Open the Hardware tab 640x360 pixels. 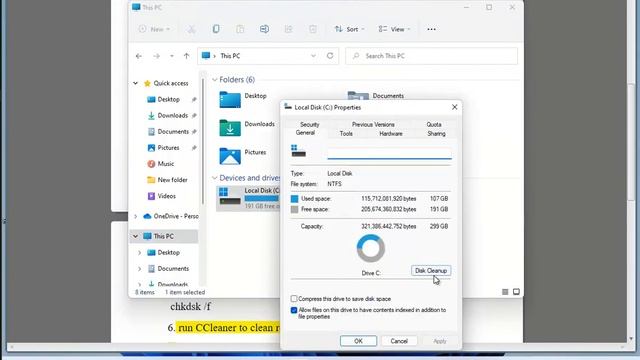pos(391,133)
